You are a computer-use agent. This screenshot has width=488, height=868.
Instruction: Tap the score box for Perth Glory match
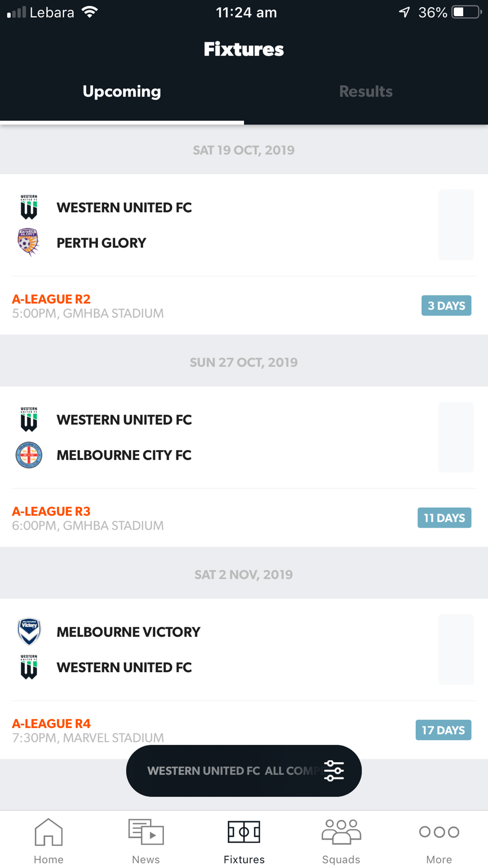[x=456, y=225]
